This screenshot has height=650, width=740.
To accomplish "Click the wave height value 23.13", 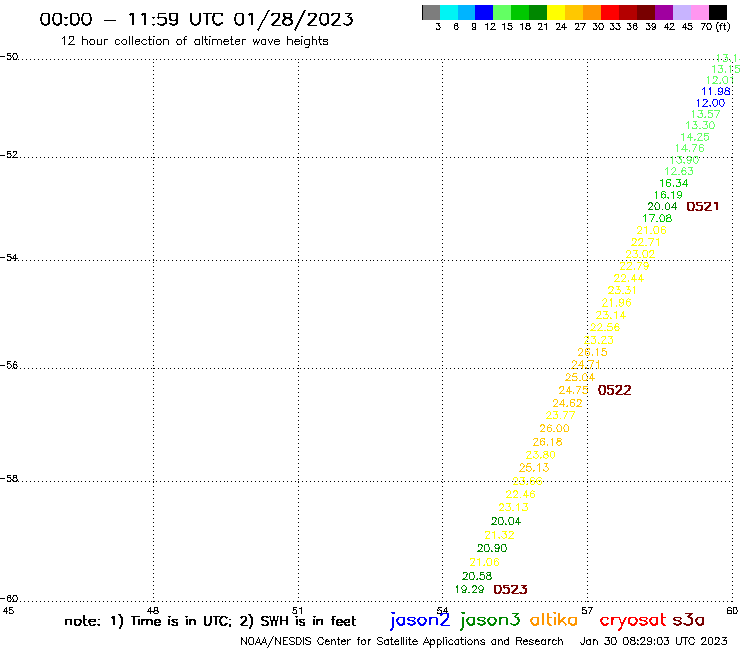I will [513, 507].
